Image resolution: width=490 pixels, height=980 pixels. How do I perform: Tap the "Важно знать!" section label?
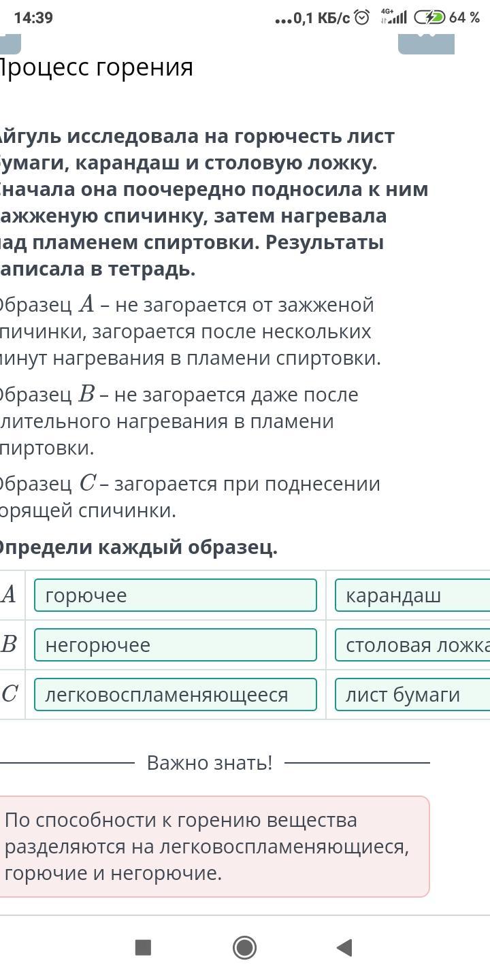(x=210, y=763)
